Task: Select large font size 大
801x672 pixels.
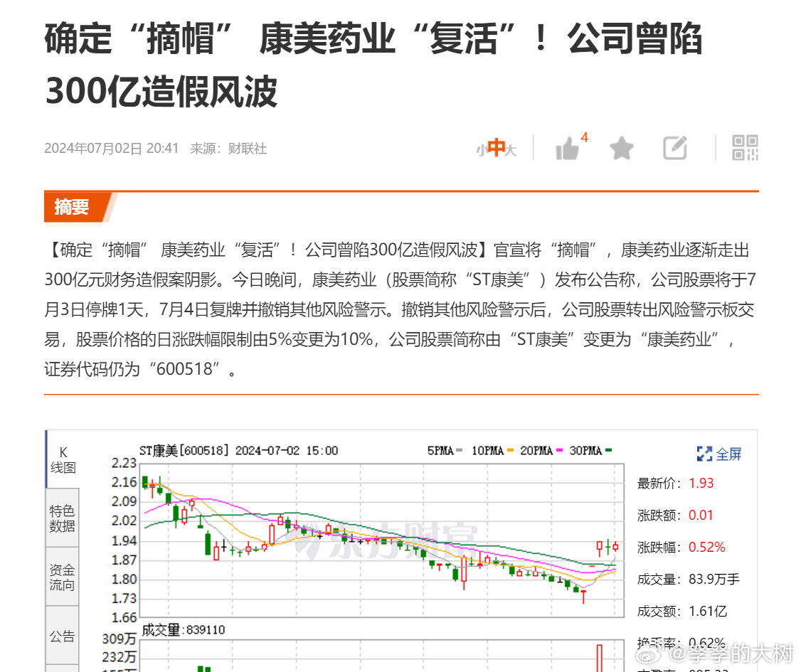Action: coord(511,151)
